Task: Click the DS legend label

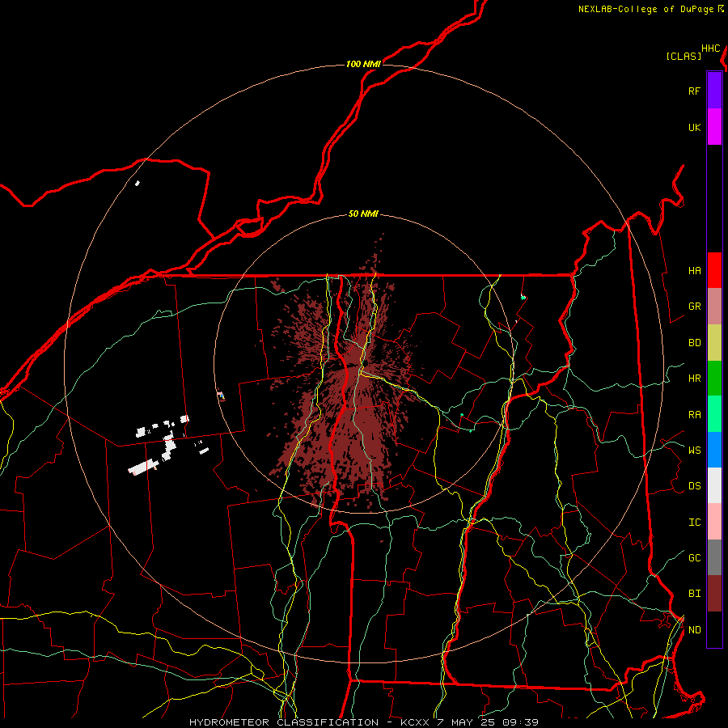Action: (x=694, y=485)
